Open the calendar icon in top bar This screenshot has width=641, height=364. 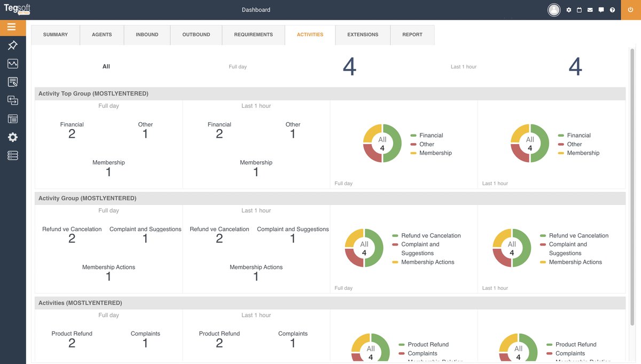coord(580,10)
